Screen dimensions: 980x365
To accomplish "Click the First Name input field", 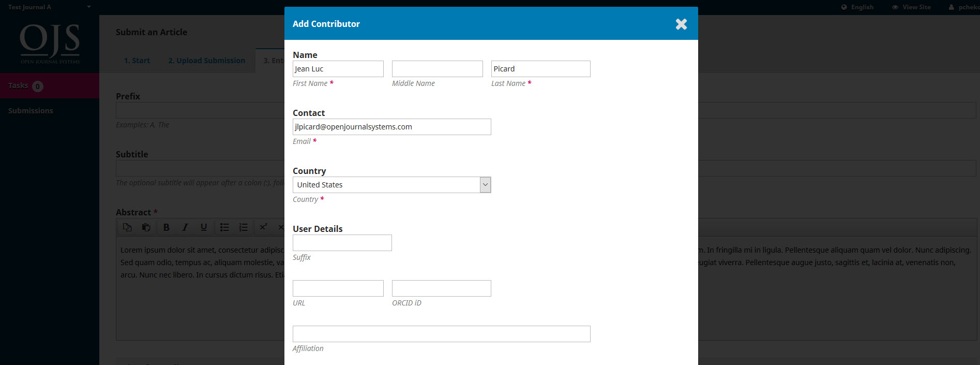I will point(338,69).
